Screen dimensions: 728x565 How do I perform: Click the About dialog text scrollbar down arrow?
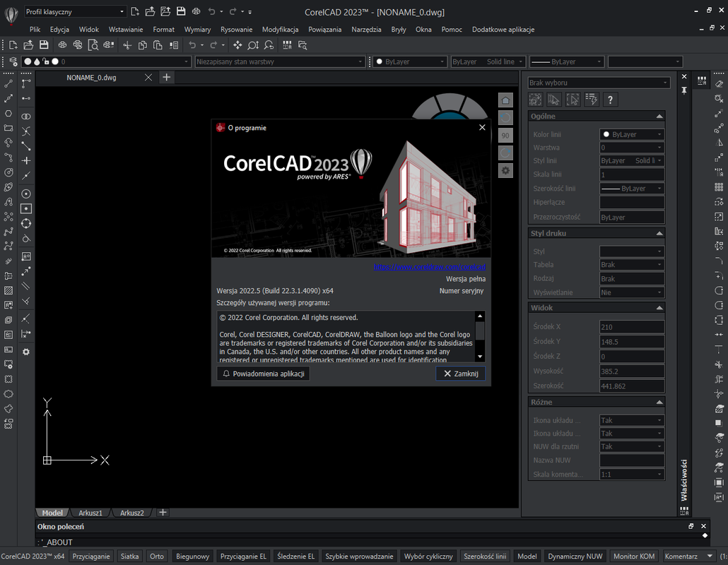tap(480, 357)
